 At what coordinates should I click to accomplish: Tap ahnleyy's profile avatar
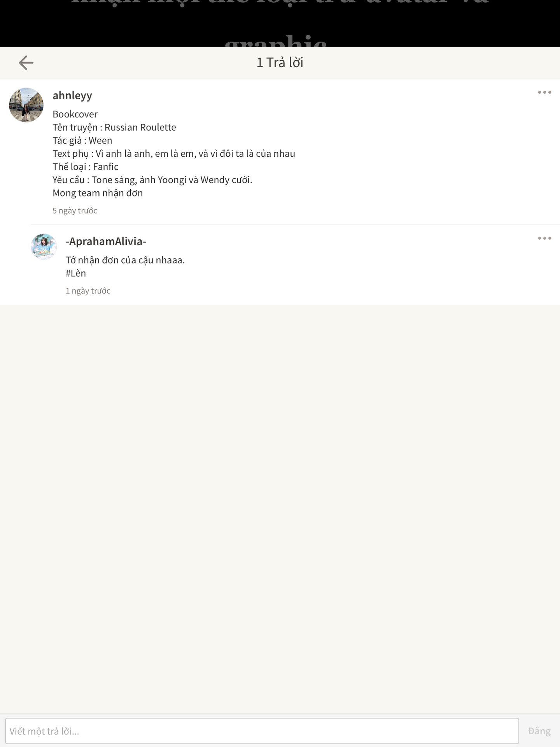[26, 105]
